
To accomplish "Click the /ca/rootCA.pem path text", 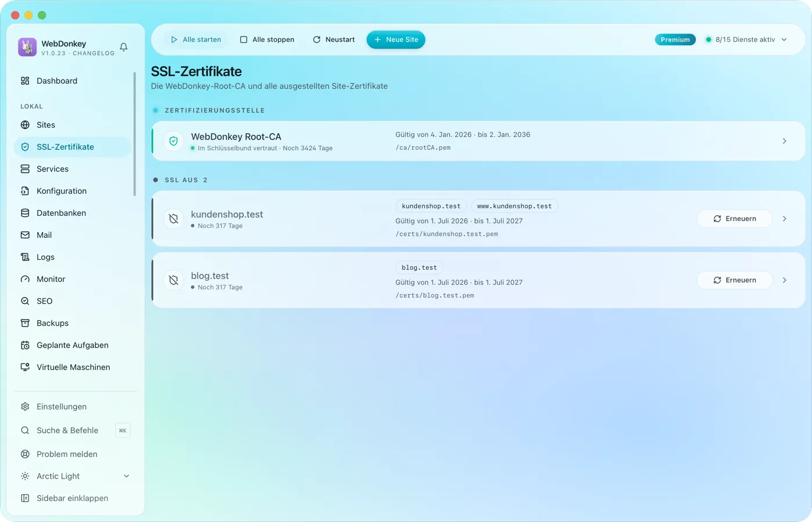I will click(423, 147).
